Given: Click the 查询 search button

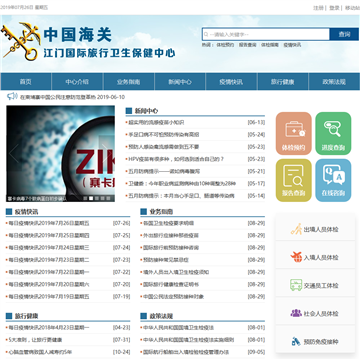Looking at the screenshot, I should point(344,34).
